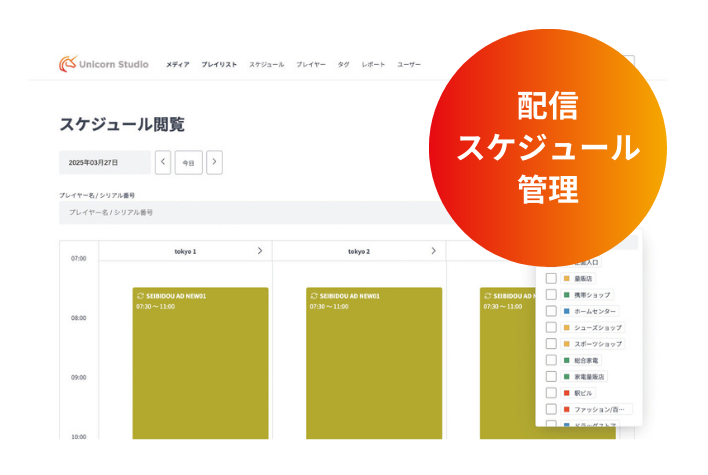Tick the 駅ビル checkbox
This screenshot has height=475, width=708.
click(x=551, y=392)
